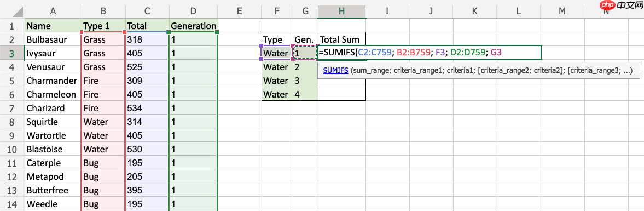Viewport: 644px width, 211px height.
Task: Click the Water type cell for Squirtle
Action: [x=103, y=122]
